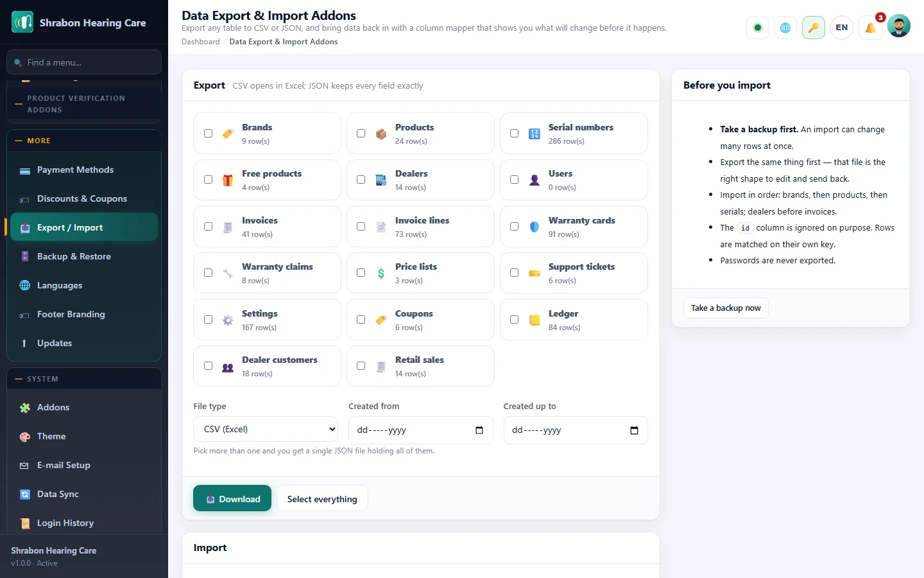This screenshot has width=924, height=578.
Task: Tick the Serial numbers checkbox
Action: [515, 134]
